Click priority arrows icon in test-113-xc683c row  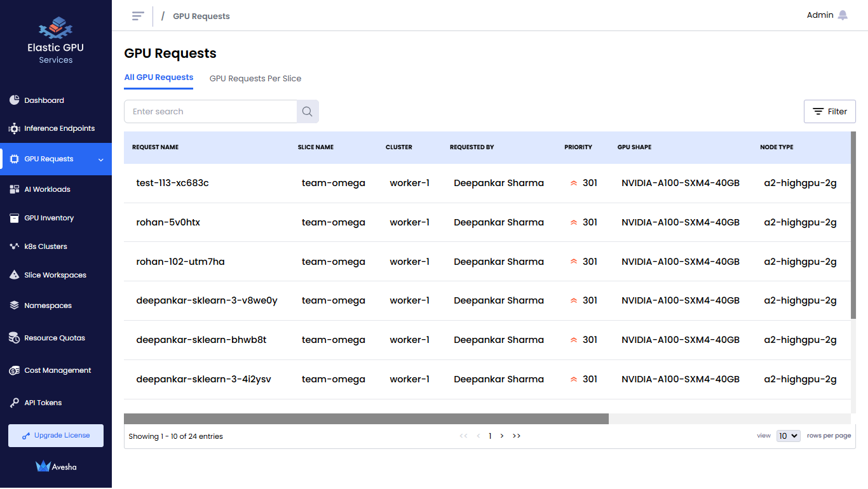point(574,183)
